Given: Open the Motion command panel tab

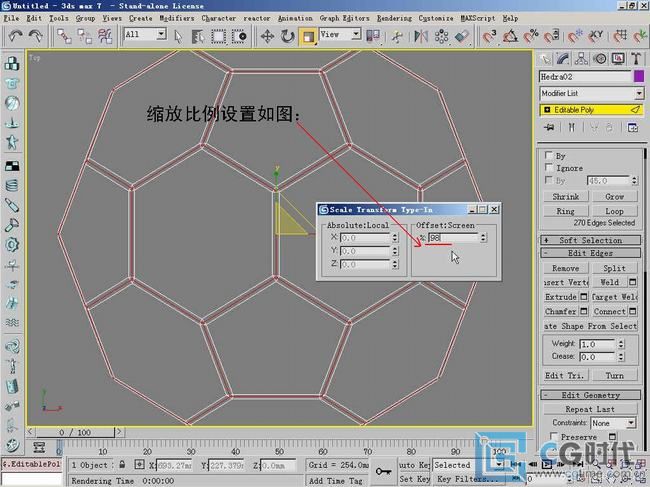Looking at the screenshot, I should (600, 59).
